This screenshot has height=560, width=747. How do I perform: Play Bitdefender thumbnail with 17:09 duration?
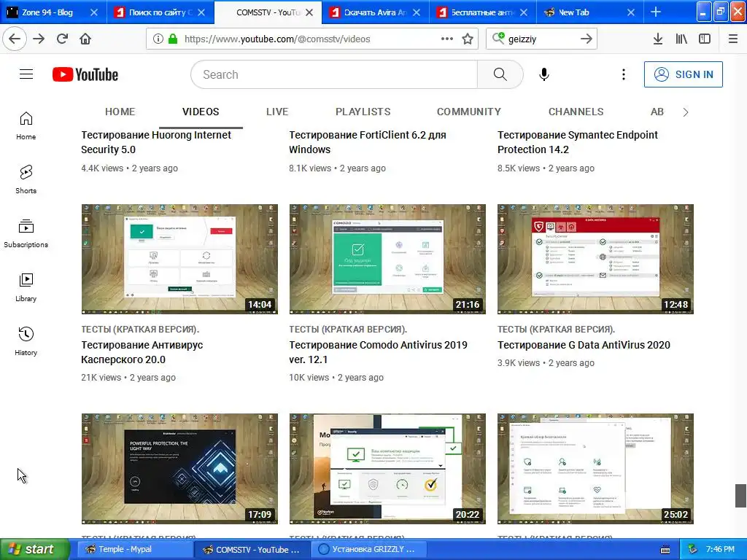pos(179,469)
